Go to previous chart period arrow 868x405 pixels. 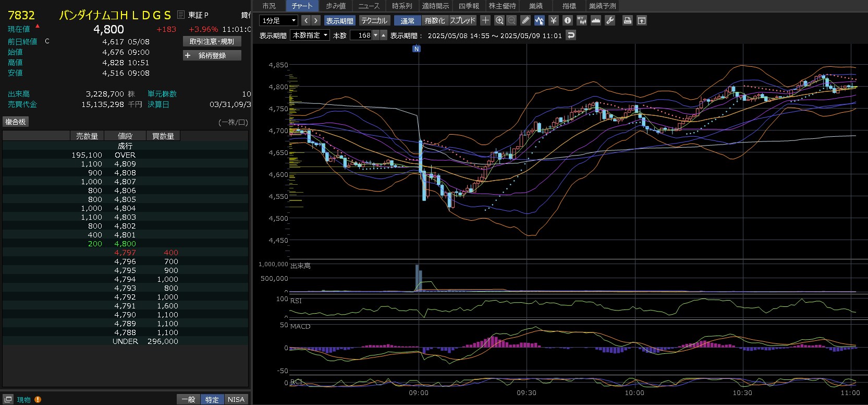[306, 20]
